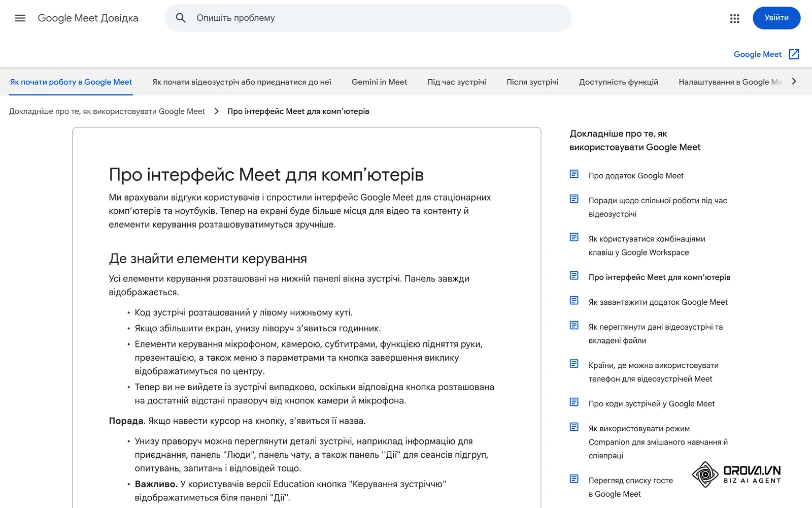Open 'Як переглянути дані відеозустрічі та вкладені файли'
Viewport: 812px width, 508px height.
tap(656, 334)
